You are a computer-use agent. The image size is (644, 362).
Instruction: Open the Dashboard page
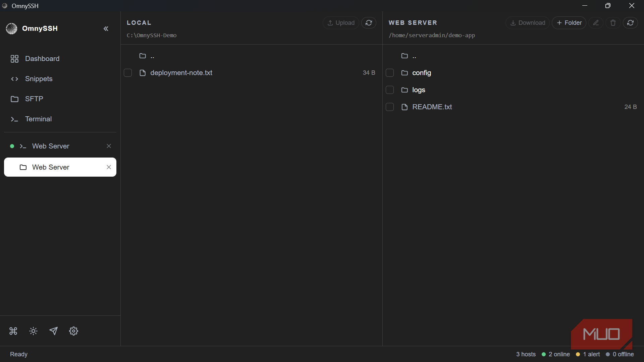[60, 59]
